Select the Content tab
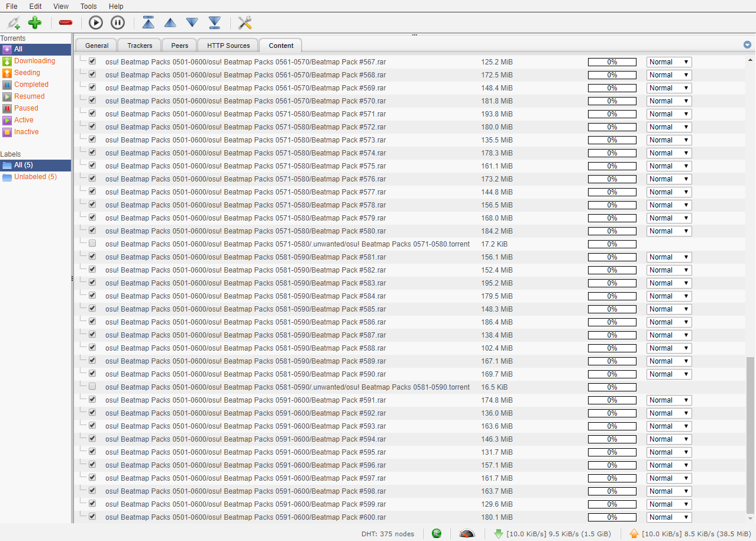 coord(281,46)
